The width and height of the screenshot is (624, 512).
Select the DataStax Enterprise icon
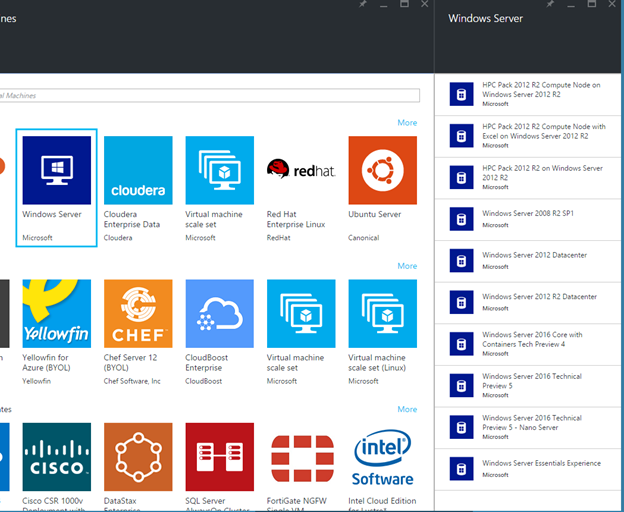coord(138,456)
